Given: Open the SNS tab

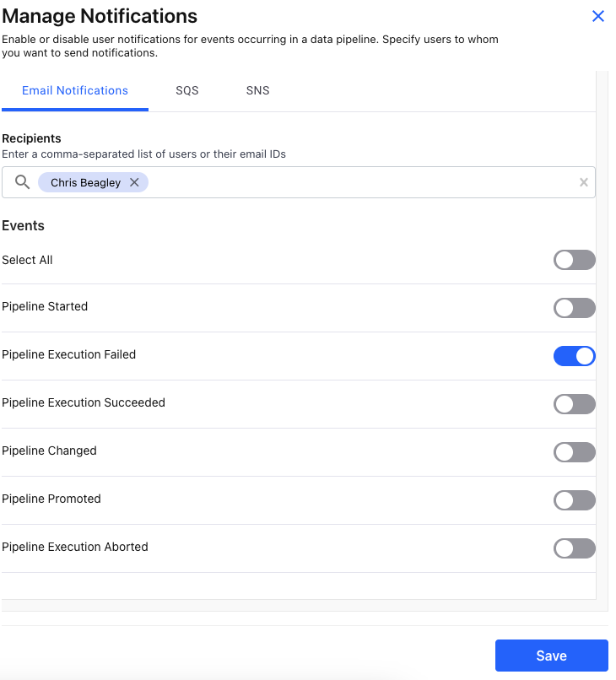Looking at the screenshot, I should pos(258,90).
